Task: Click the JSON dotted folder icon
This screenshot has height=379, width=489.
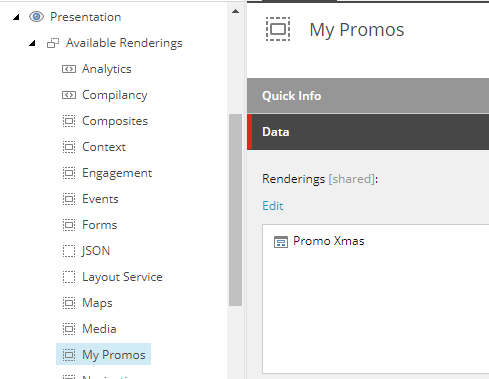Action: tap(69, 251)
